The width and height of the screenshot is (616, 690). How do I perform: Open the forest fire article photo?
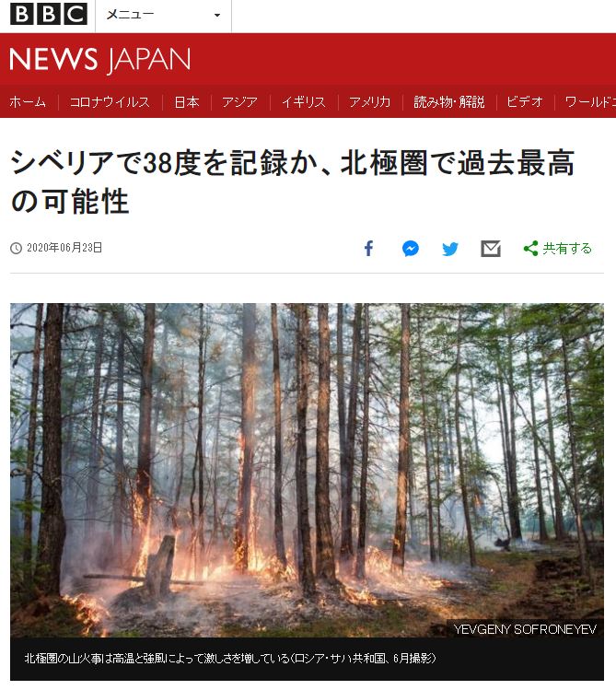point(307,470)
